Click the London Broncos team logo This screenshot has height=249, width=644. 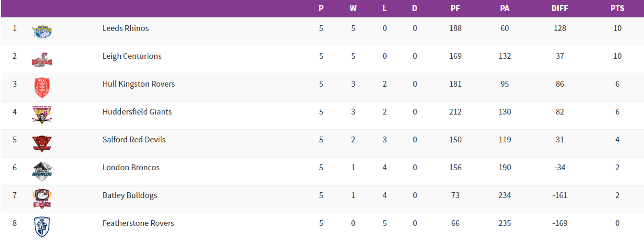[x=41, y=171]
